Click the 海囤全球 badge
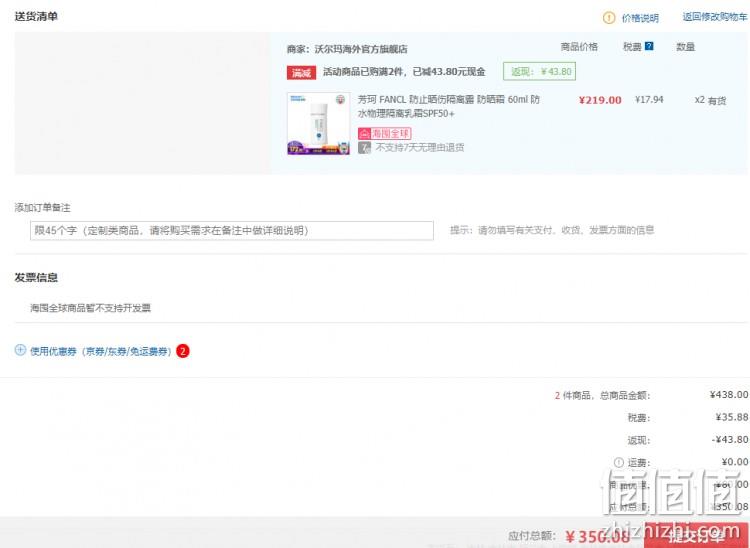Viewport: 750px width, 548px height. point(385,133)
